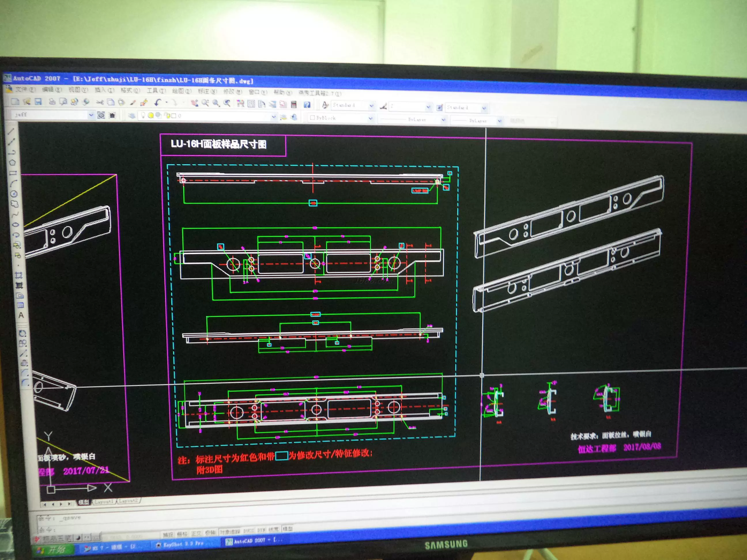Click the Save icon in toolbar
The image size is (747, 560).
(38, 102)
